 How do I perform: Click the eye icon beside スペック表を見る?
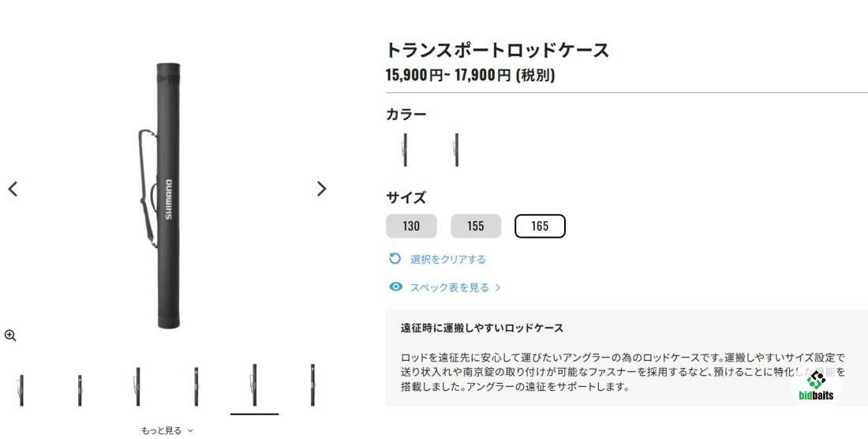tap(395, 287)
